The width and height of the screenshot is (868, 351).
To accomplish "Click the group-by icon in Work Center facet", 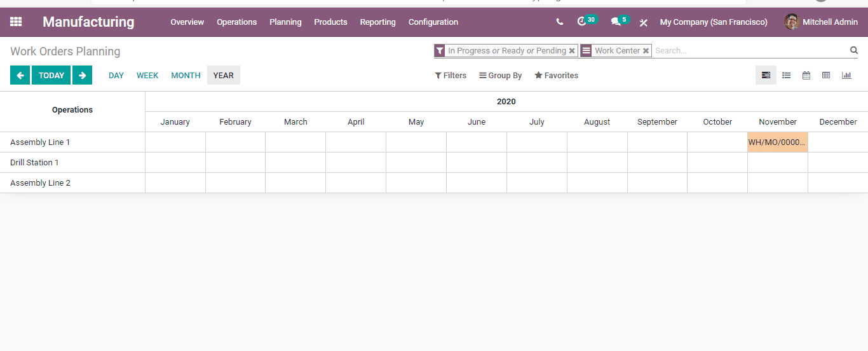I will tap(586, 51).
